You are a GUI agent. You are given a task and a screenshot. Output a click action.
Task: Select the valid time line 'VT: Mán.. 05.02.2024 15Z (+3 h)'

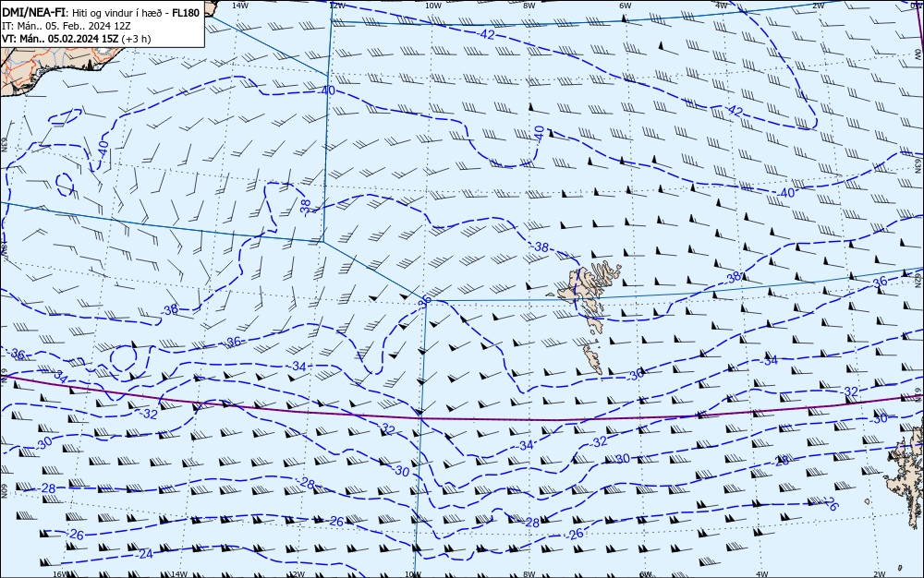tap(76, 39)
